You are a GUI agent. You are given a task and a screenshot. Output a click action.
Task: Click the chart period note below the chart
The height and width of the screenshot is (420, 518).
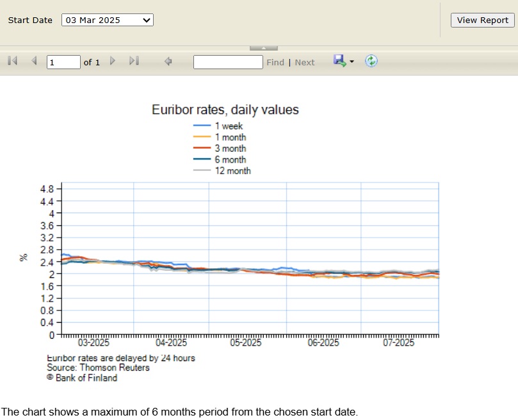pos(179,412)
